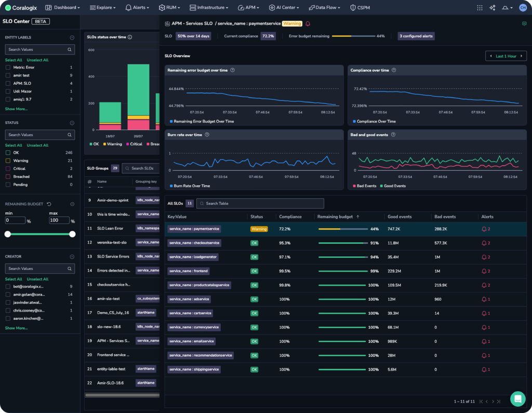Viewport: 532px width, 413px height.
Task: Click Show More under Creator
Action: pos(16,328)
